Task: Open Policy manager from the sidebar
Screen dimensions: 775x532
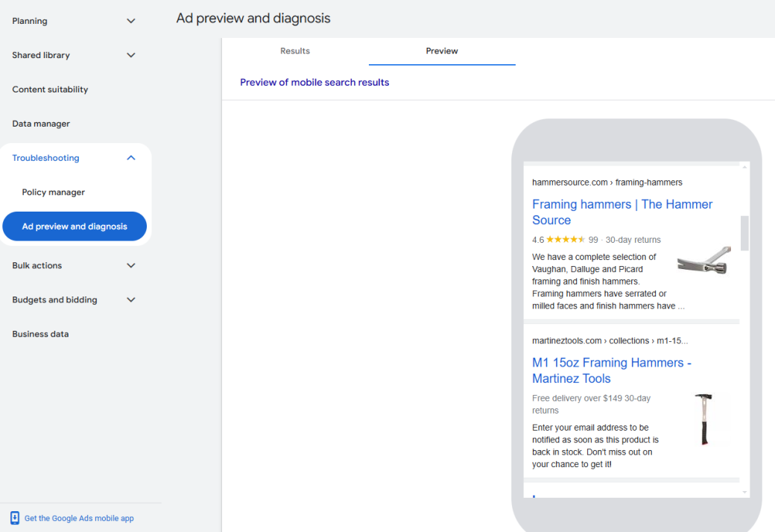Action: 53,191
